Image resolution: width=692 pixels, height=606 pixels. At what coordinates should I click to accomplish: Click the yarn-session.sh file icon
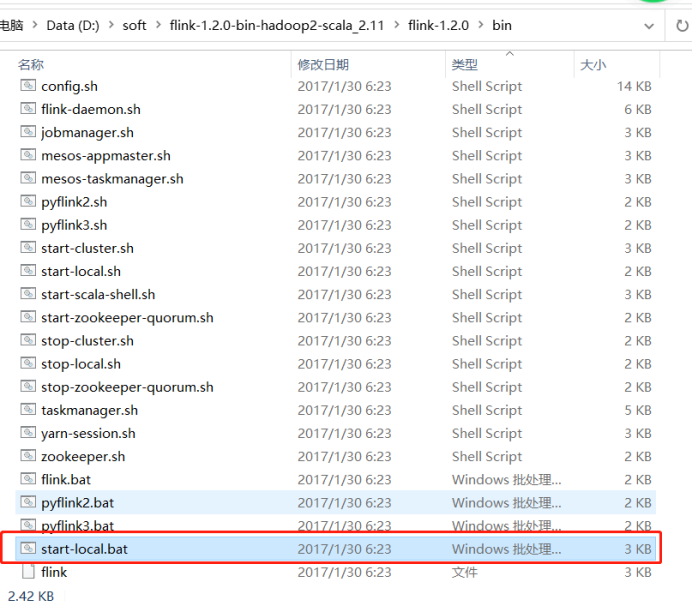tap(28, 433)
